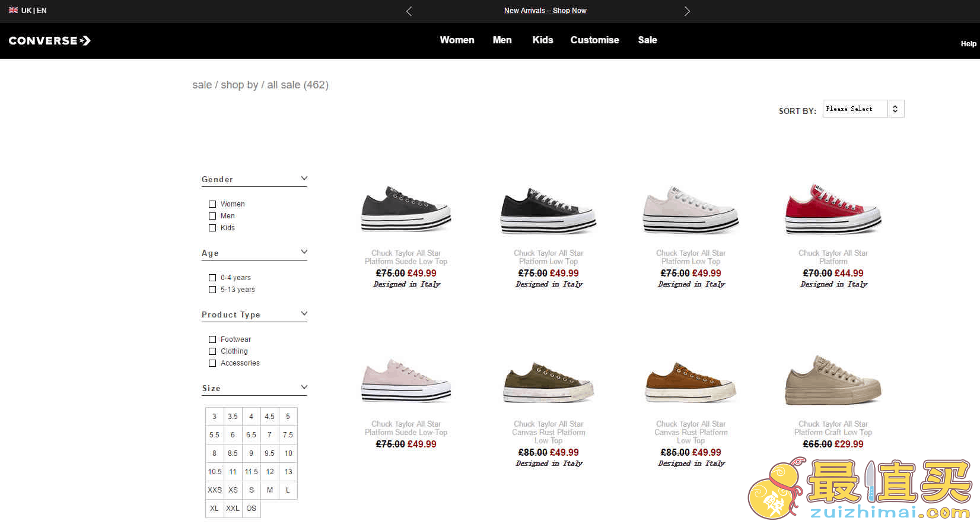Show next promo banner message
This screenshot has width=980, height=524.
687,11
